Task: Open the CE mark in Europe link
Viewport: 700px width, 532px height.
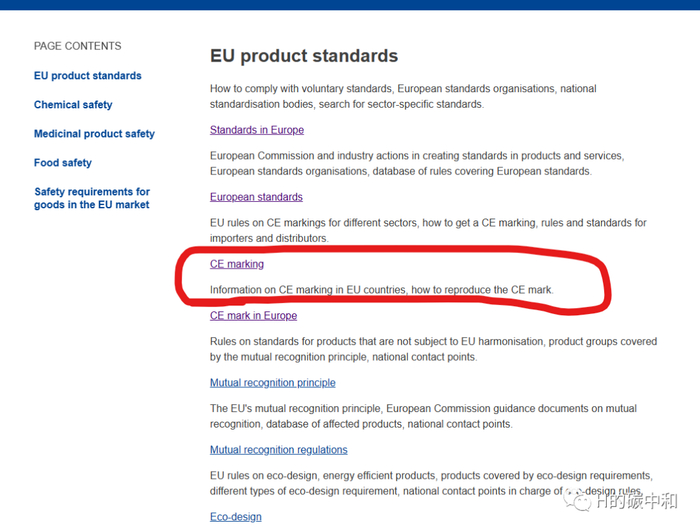Action: pos(253,316)
